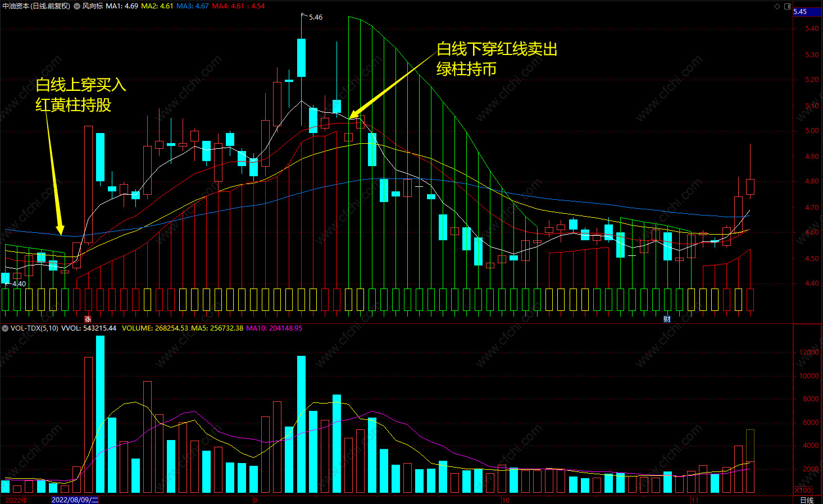Viewport: 823px width, 504px height.
Task: Click the red MA4: 4.61 value
Action: coord(229,6)
